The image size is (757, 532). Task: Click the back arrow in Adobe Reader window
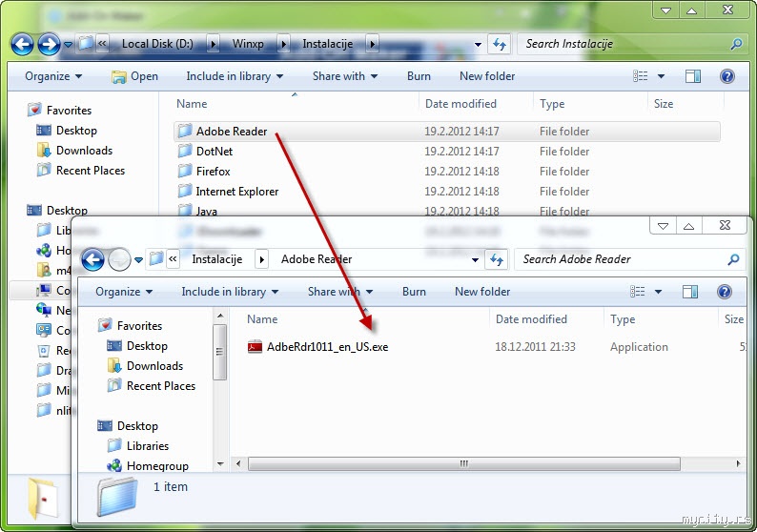pyautogui.click(x=92, y=259)
